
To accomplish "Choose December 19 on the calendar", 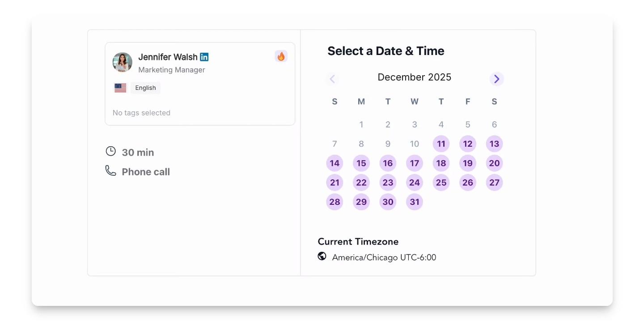I will pyautogui.click(x=468, y=163).
